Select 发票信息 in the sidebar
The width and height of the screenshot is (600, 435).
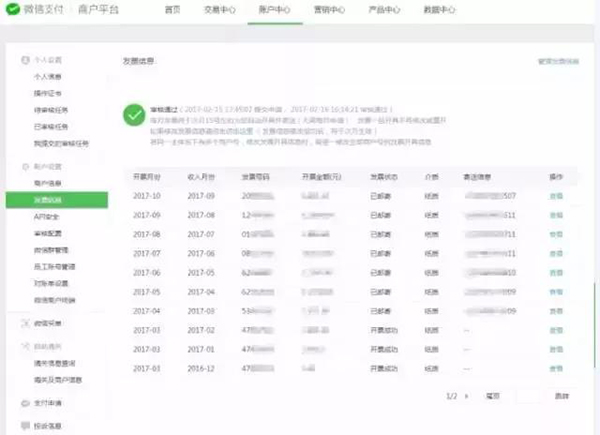[x=47, y=200]
